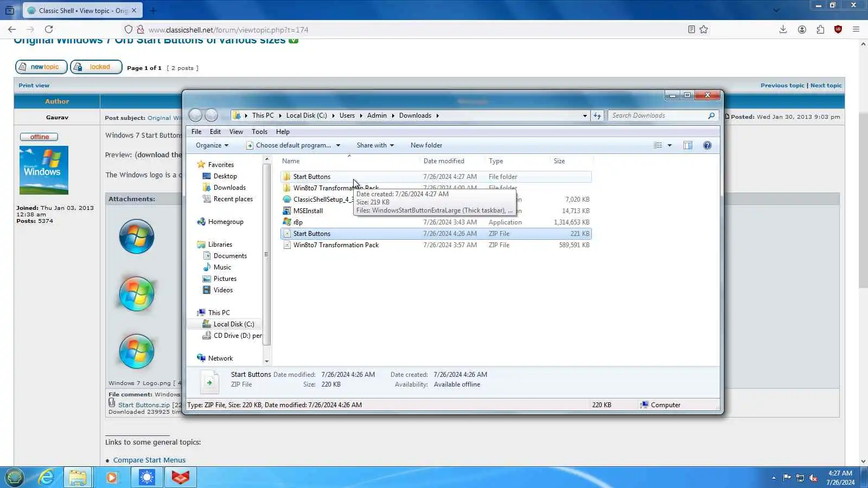Image resolution: width=868 pixels, height=488 pixels.
Task: Bookmark this page with the star icon
Action: tap(704, 29)
